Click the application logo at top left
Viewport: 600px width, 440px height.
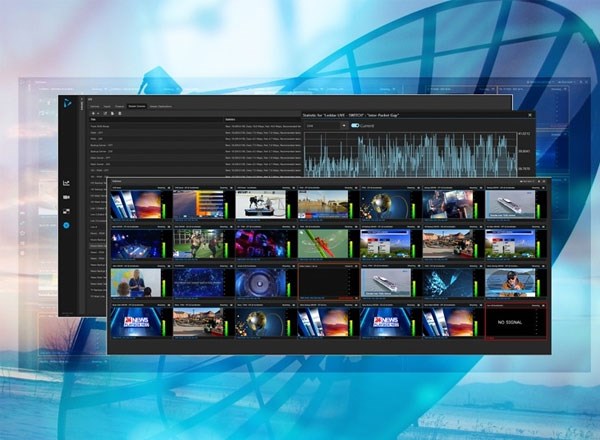[68, 103]
